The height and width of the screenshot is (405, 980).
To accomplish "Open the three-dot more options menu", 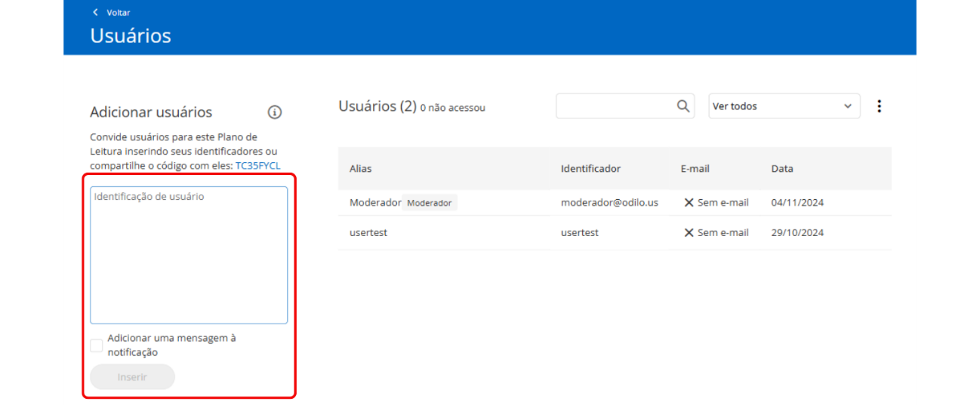I will tap(879, 106).
